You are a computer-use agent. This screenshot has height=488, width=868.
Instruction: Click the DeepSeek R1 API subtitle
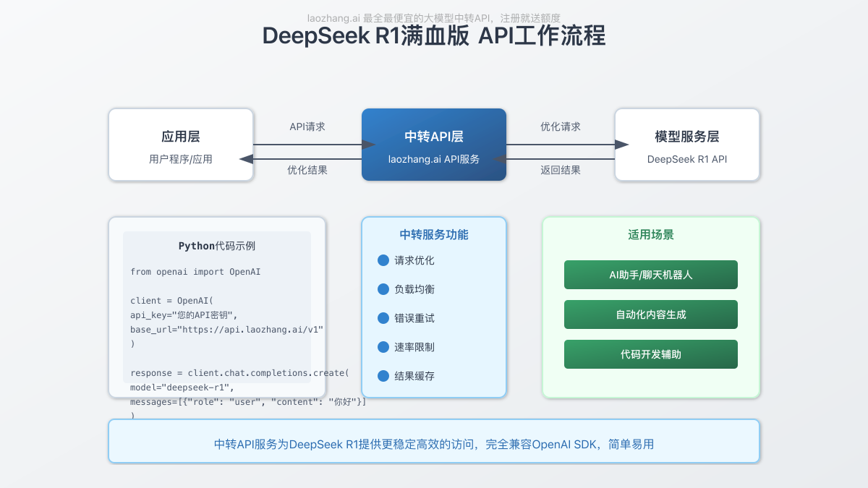tap(687, 159)
